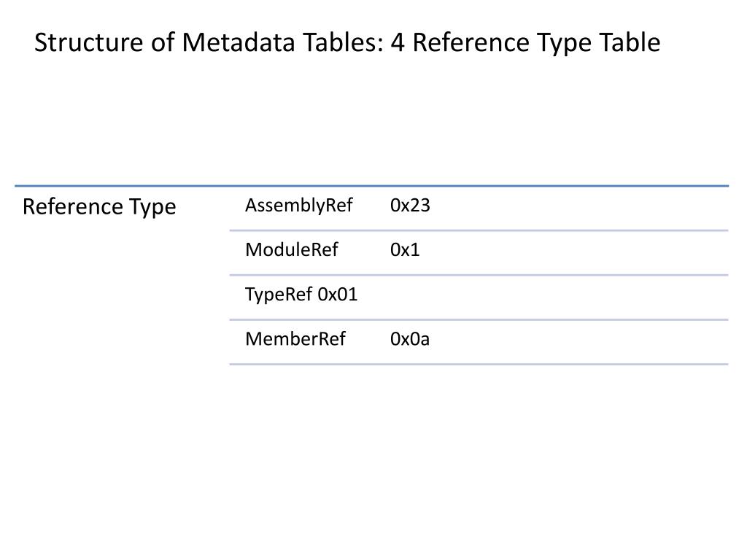Click the TypeRef label

point(279,295)
